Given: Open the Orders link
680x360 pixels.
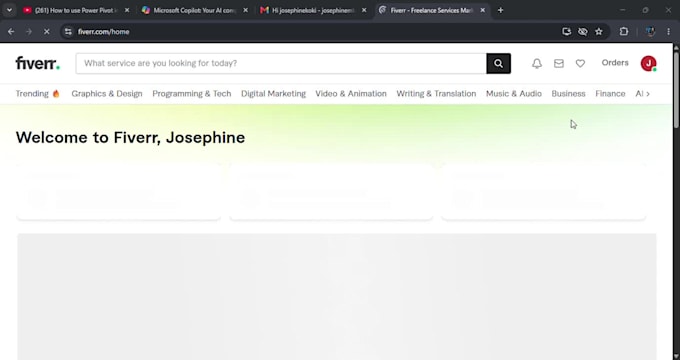Looking at the screenshot, I should click(x=615, y=63).
